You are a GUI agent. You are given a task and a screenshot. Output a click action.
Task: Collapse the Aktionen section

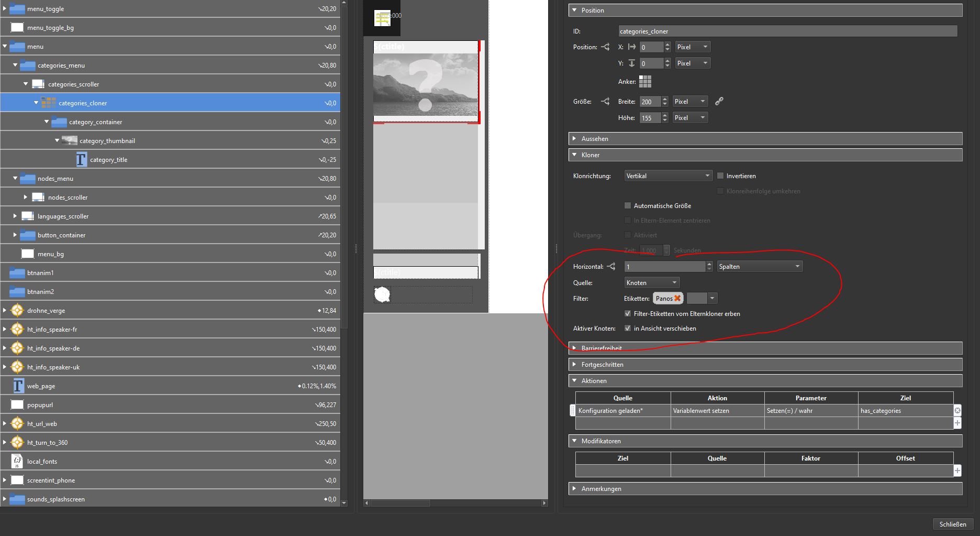[x=574, y=380]
